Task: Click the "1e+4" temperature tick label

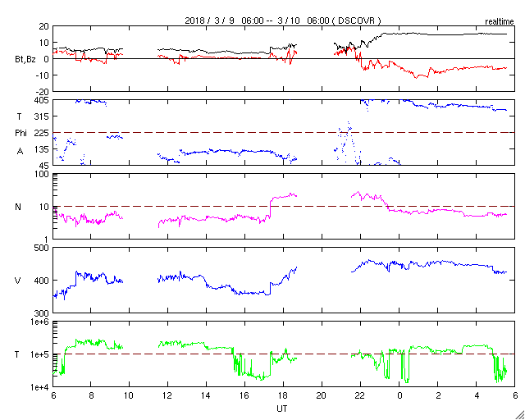Action: 40,387
